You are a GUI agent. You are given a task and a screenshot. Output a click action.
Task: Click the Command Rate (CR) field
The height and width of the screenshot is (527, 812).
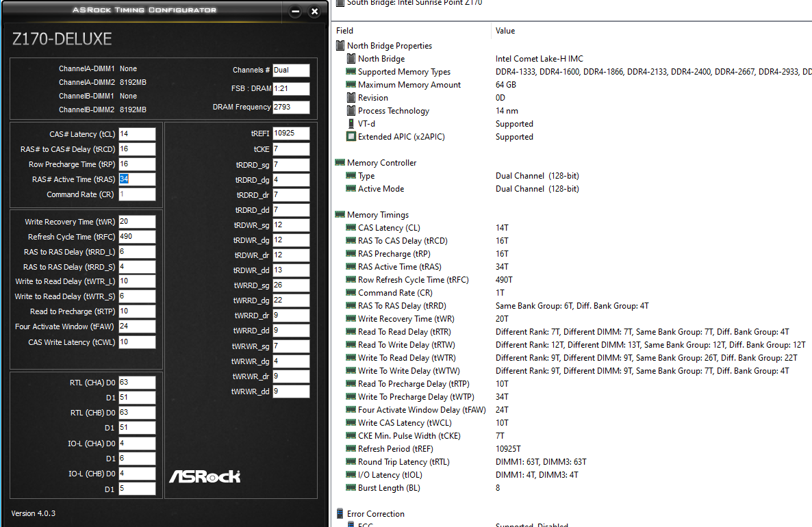tap(137, 194)
